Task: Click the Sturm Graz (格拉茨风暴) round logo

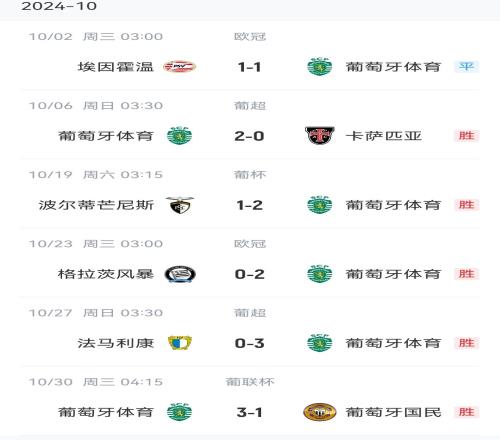Action: (180, 274)
